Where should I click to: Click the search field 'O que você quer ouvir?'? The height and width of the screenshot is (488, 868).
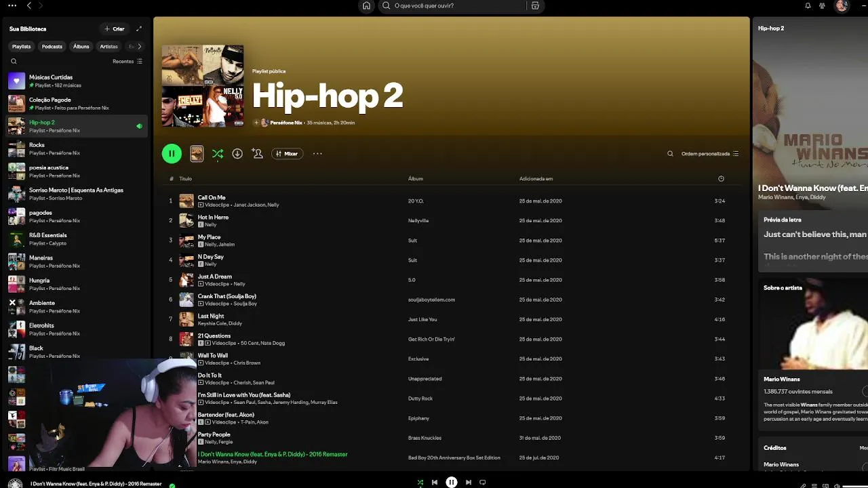[x=454, y=5]
